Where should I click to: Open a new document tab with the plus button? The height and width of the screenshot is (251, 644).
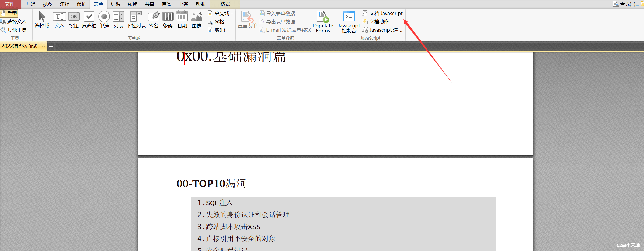click(51, 46)
